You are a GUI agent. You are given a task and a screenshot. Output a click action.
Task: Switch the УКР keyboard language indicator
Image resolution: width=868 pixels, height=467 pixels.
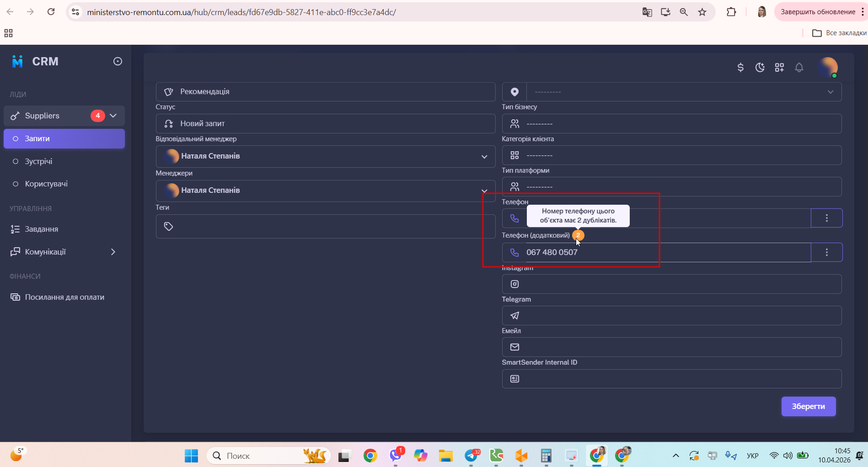(x=753, y=456)
